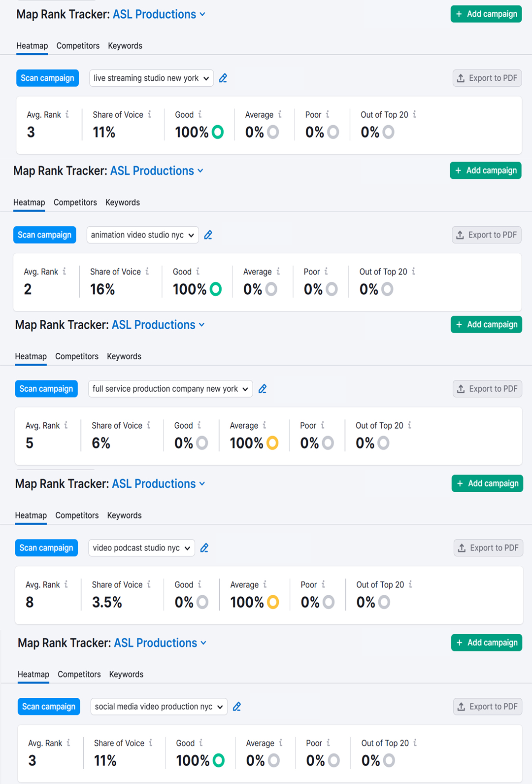Expand the animation video studio nyc dropdown
The height and width of the screenshot is (784, 532).
coord(142,235)
